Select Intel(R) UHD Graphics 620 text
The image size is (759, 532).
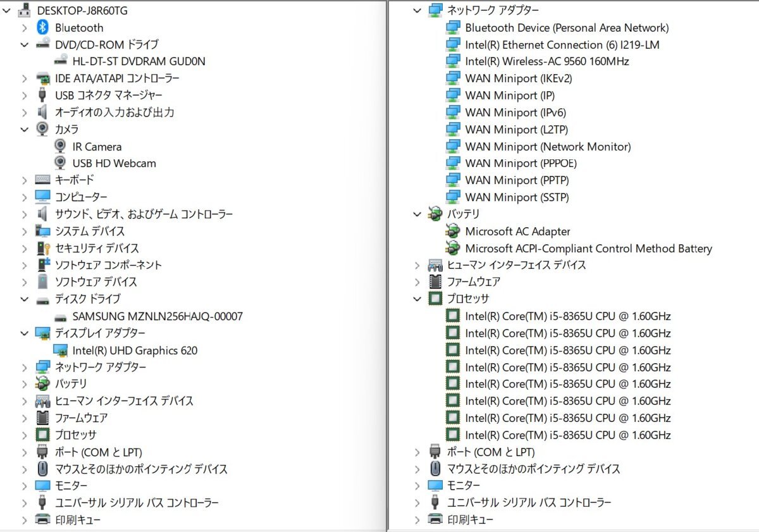(x=135, y=350)
